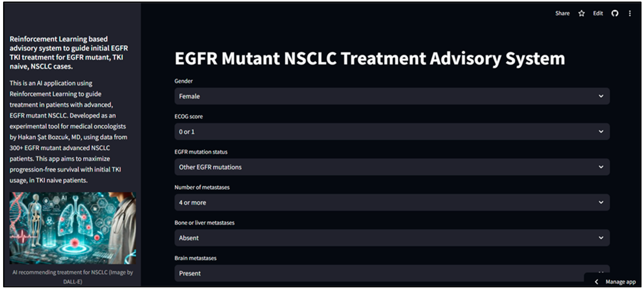Viewport: 644px width, 290px height.
Task: Click the AI lung illustration in sidebar
Action: [73, 228]
